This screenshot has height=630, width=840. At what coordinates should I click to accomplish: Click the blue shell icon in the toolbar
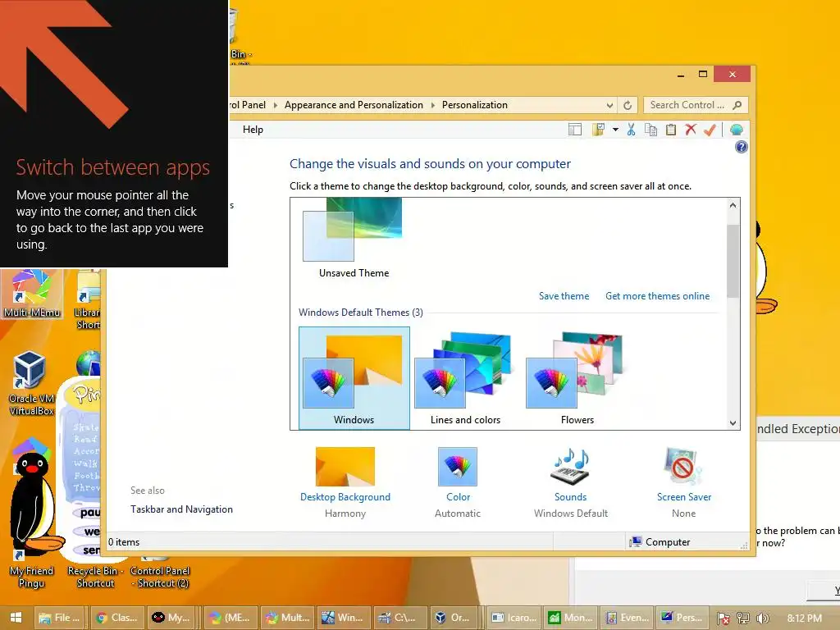pyautogui.click(x=737, y=130)
